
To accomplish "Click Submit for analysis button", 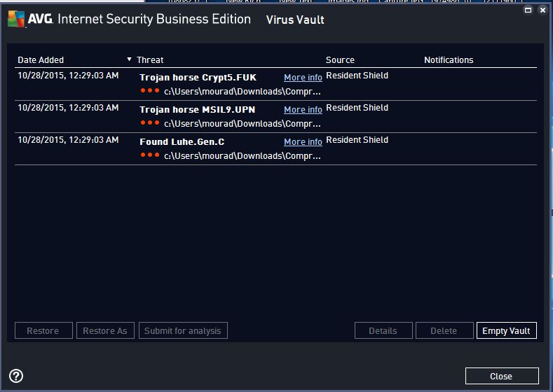I will [183, 330].
